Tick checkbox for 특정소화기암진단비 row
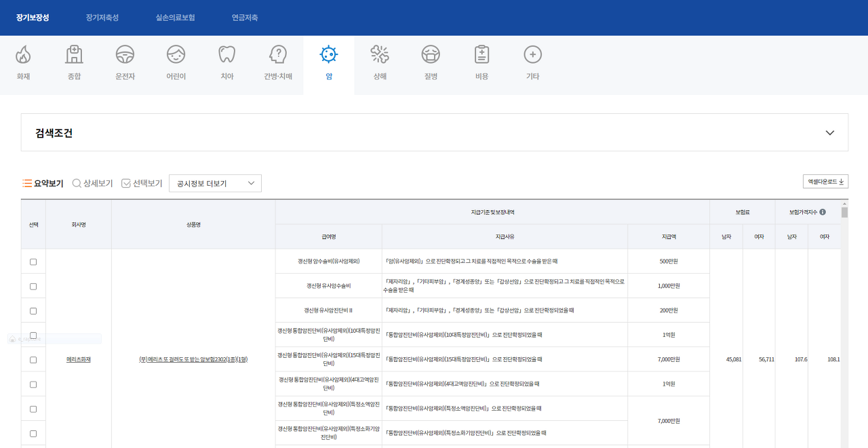This screenshot has height=448, width=868. [x=33, y=433]
